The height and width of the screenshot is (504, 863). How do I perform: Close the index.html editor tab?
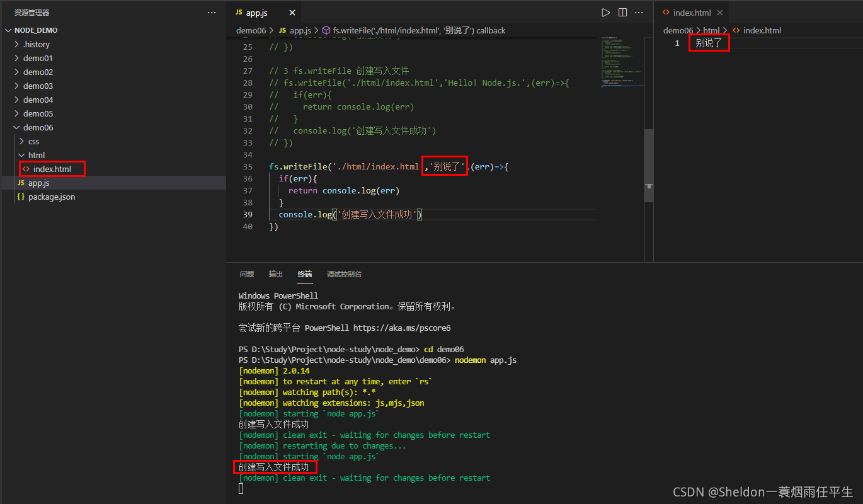[x=720, y=13]
